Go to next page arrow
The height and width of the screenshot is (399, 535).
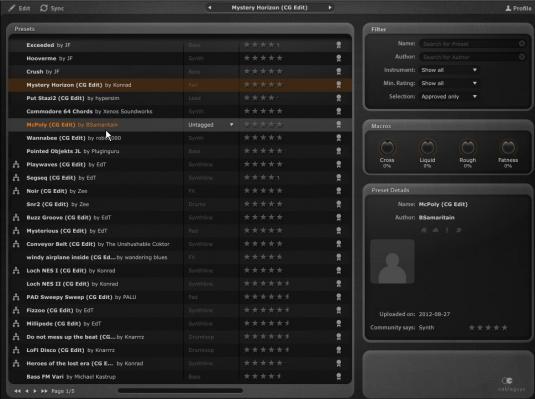pyautogui.click(x=35, y=391)
